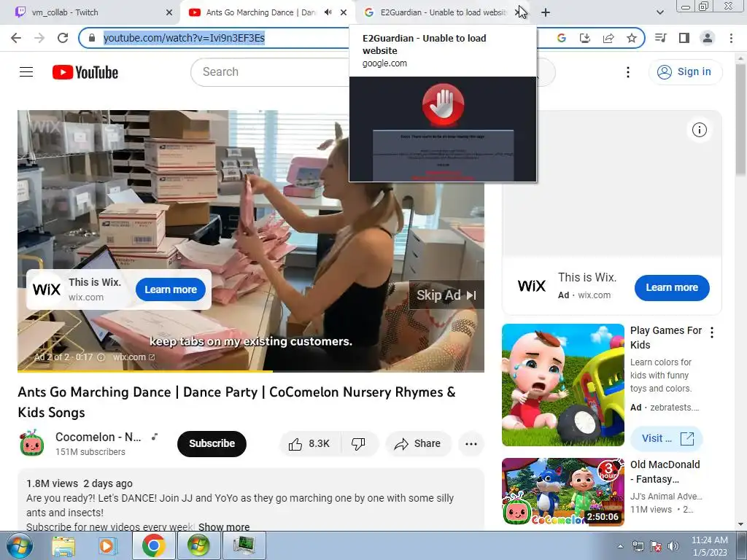The height and width of the screenshot is (560, 747).
Task: Close the Ants Go Marching tab
Action: [344, 12]
